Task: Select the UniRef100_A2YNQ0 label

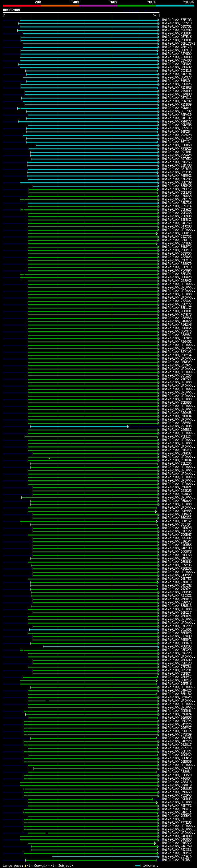Action: click(x=177, y=54)
